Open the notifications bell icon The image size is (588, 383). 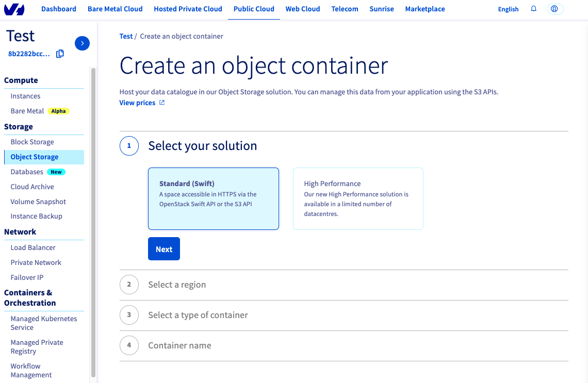(x=534, y=9)
